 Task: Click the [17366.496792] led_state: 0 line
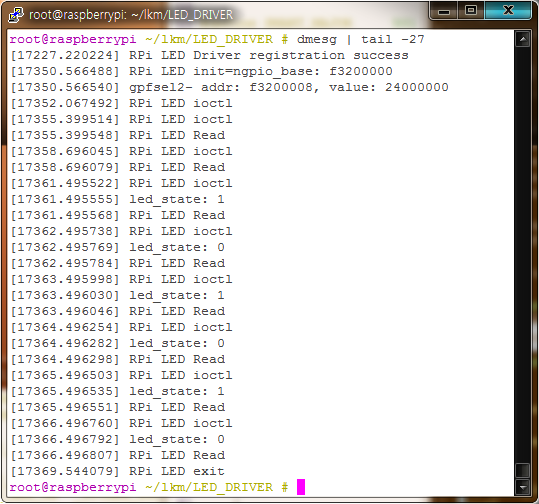118,439
